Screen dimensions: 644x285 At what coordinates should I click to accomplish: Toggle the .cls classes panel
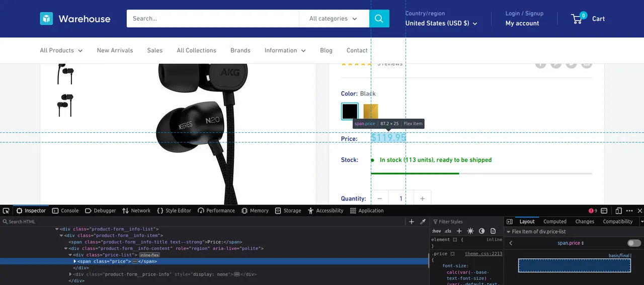pyautogui.click(x=448, y=231)
